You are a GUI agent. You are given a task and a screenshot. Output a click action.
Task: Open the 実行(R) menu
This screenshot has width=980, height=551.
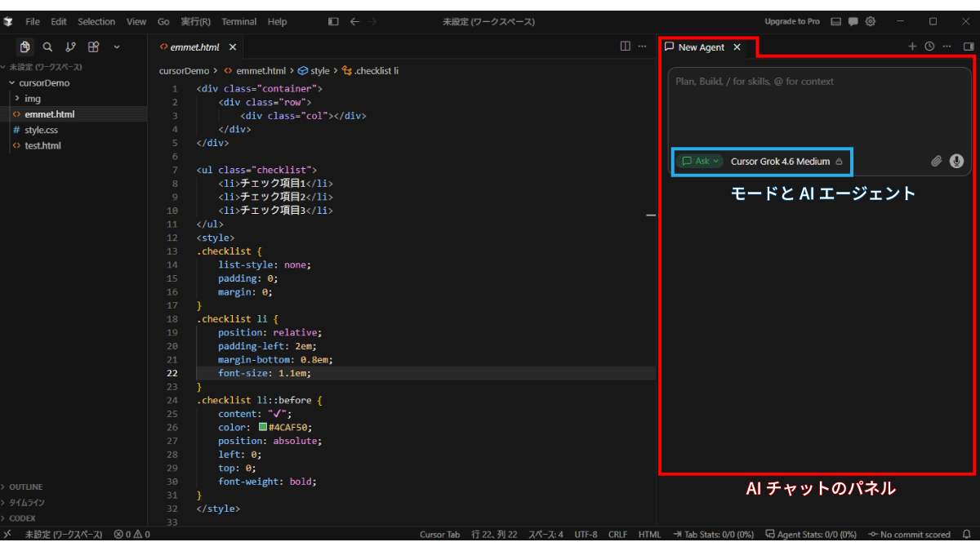tap(195, 21)
